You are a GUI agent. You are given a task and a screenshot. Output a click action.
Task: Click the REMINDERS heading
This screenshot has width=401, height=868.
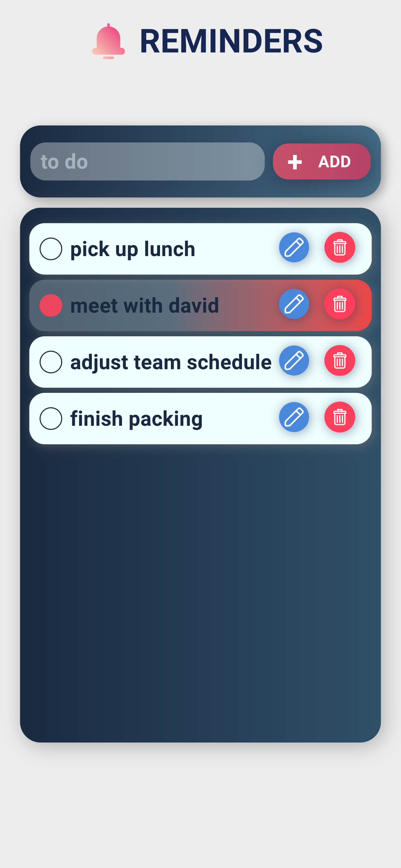click(231, 41)
